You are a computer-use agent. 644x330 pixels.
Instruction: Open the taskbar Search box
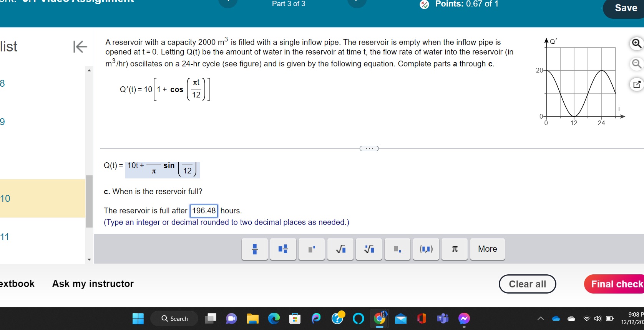point(174,318)
